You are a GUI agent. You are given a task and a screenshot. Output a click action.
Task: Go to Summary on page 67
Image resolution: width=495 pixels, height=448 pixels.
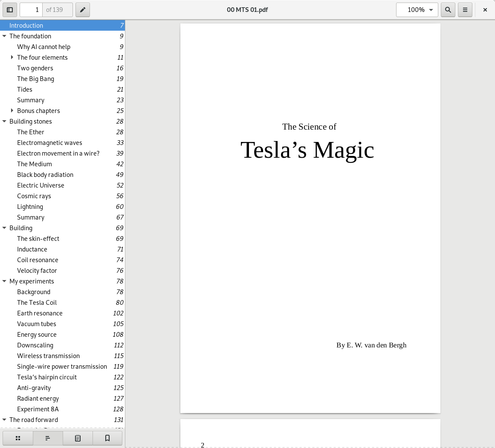(63, 217)
